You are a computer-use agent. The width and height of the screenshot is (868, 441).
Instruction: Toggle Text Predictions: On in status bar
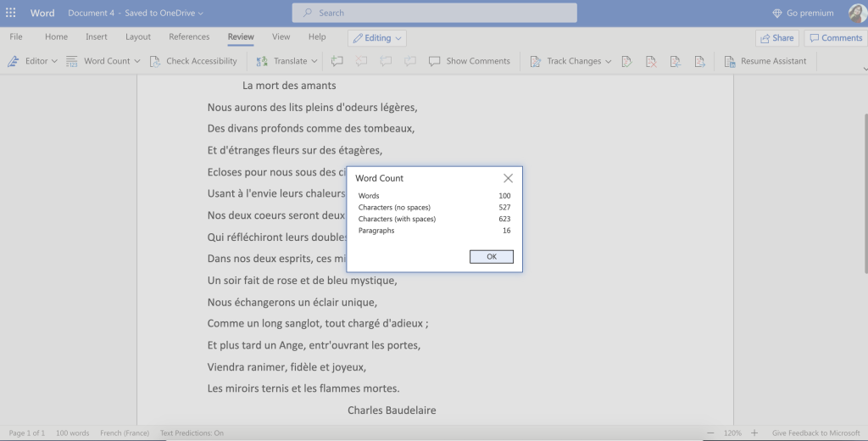point(192,433)
